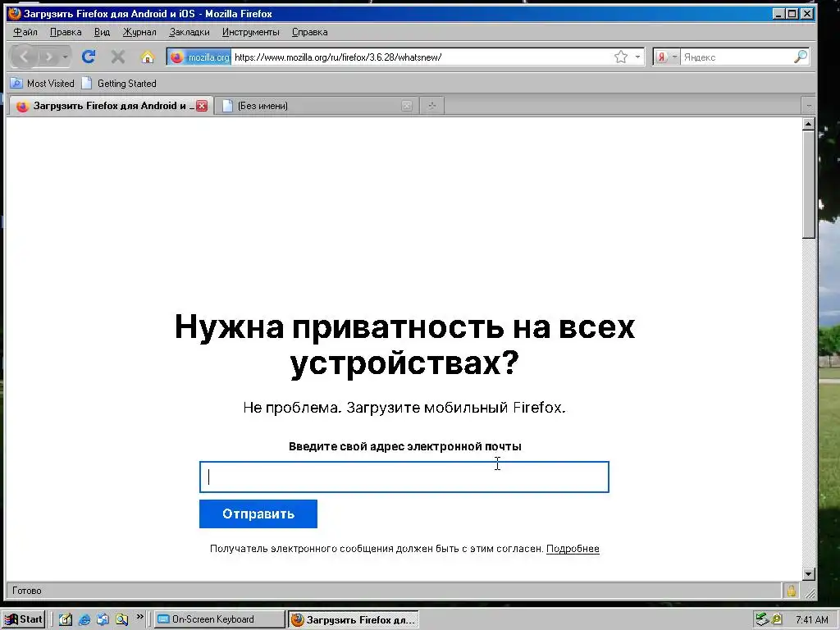
Task: Open the Подробнее link
Action: 573,549
